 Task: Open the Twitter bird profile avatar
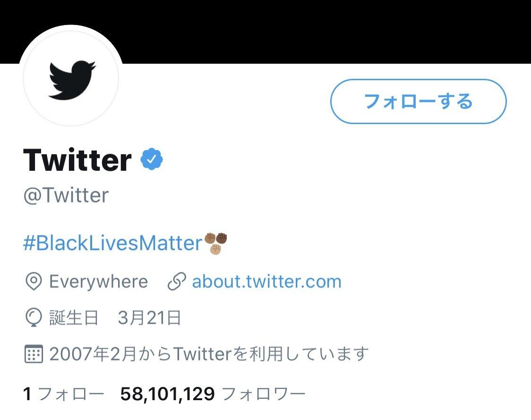[x=71, y=79]
